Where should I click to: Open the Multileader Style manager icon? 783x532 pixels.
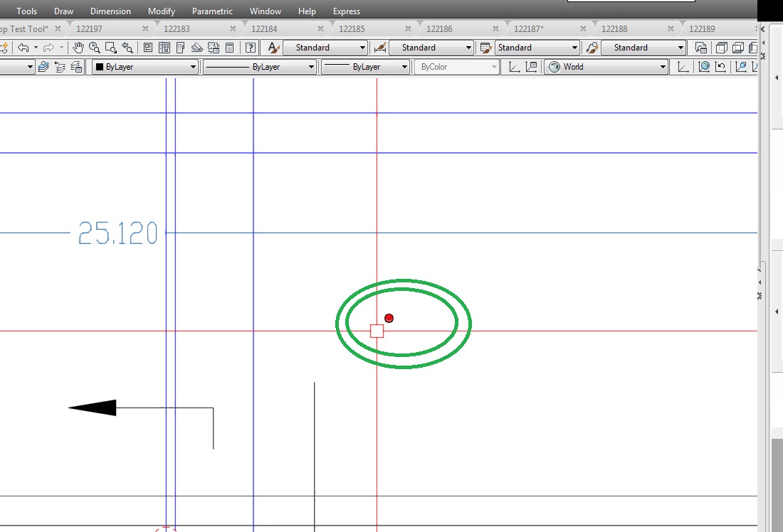pos(592,48)
